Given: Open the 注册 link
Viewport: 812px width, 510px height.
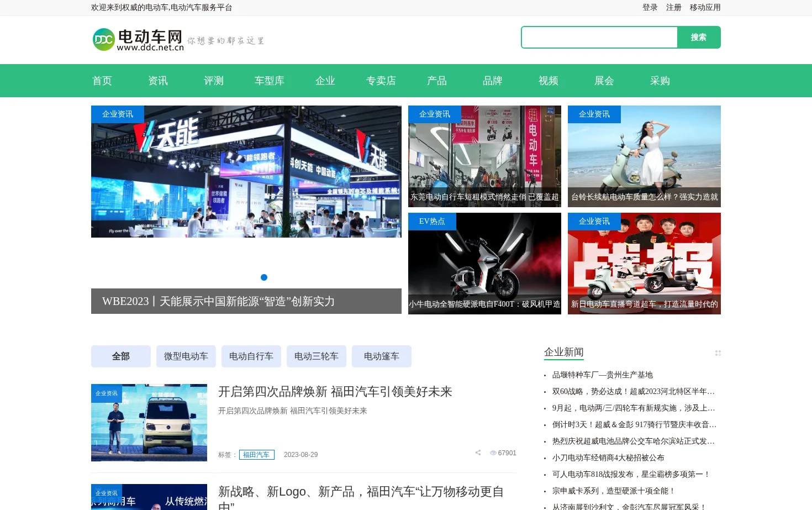Looking at the screenshot, I should click(x=674, y=7).
